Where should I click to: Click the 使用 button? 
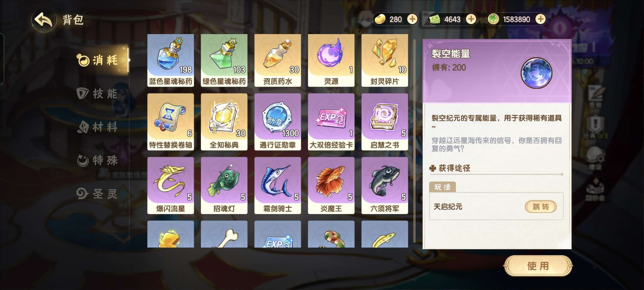[x=538, y=266]
